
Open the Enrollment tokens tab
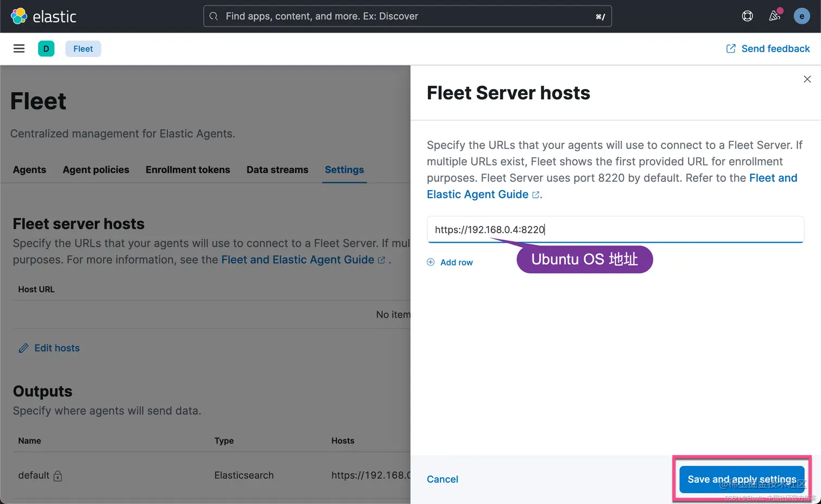click(x=188, y=170)
